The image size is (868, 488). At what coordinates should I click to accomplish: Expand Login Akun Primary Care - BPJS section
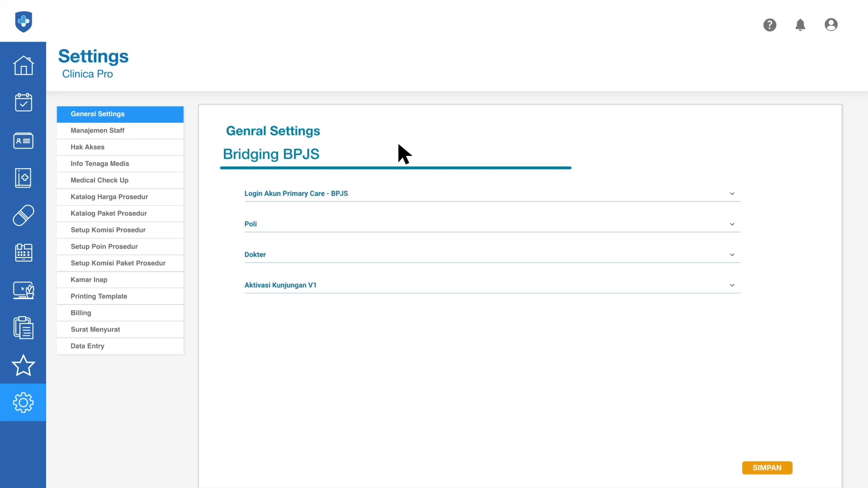tap(731, 194)
